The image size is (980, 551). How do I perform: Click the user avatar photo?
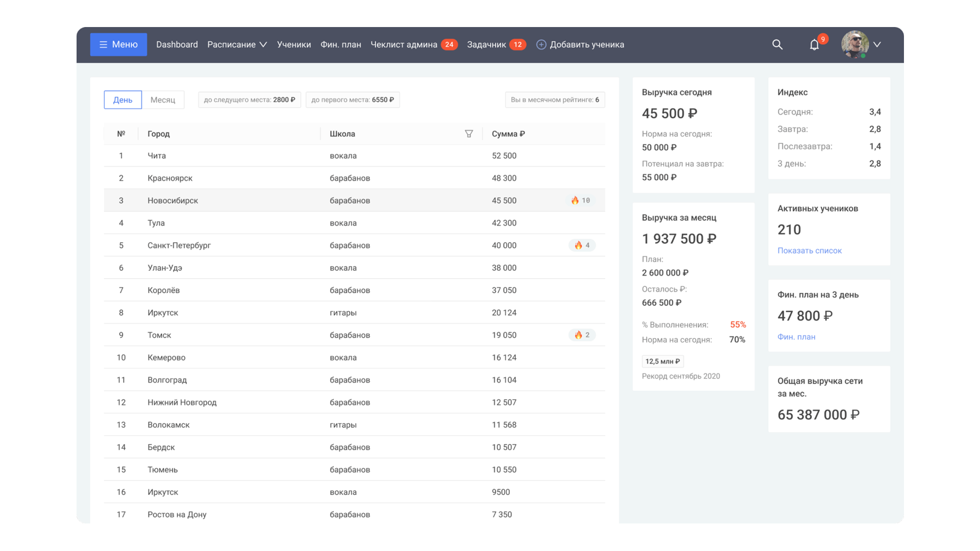click(855, 44)
